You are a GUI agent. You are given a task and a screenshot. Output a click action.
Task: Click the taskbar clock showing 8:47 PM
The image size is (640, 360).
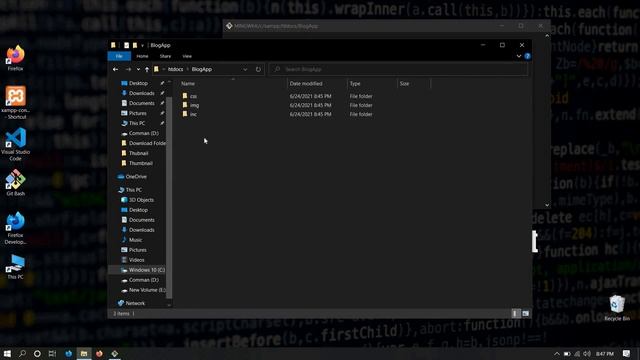tap(604, 353)
